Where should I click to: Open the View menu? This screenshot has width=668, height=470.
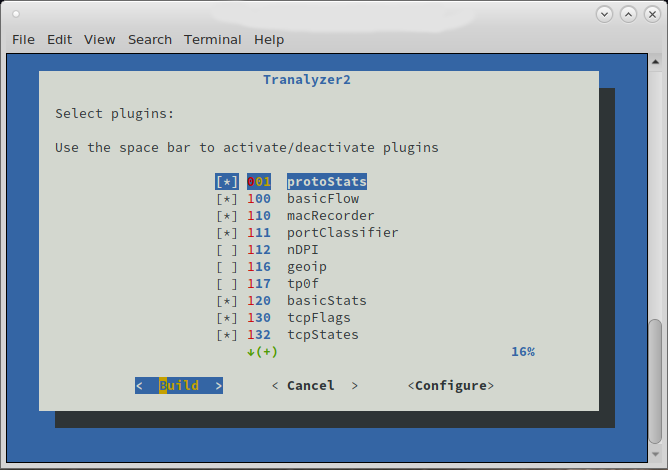[99, 40]
